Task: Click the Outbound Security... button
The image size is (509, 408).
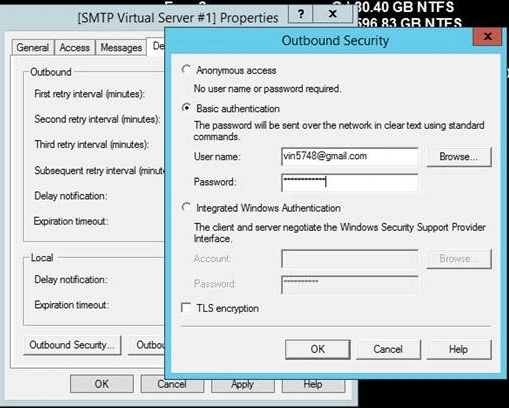Action: point(72,345)
